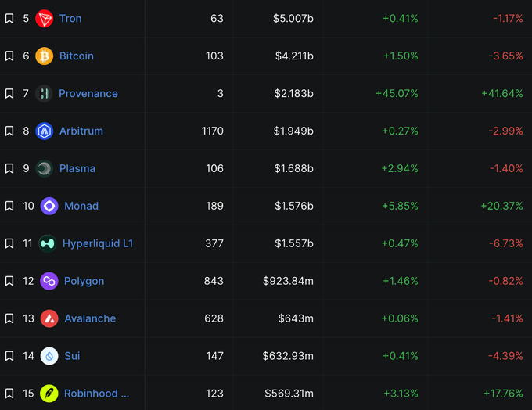Select Hyperliquid change value -6.73%

506,243
